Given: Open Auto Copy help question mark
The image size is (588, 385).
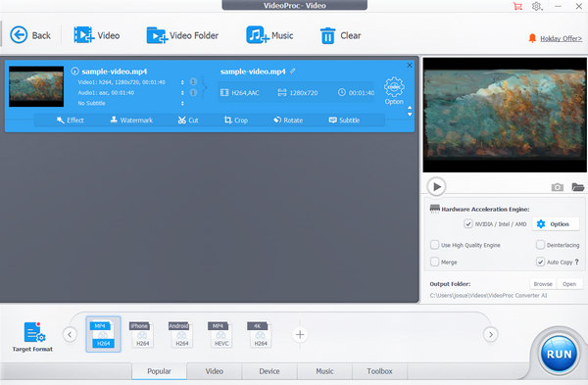Looking at the screenshot, I should tap(577, 262).
